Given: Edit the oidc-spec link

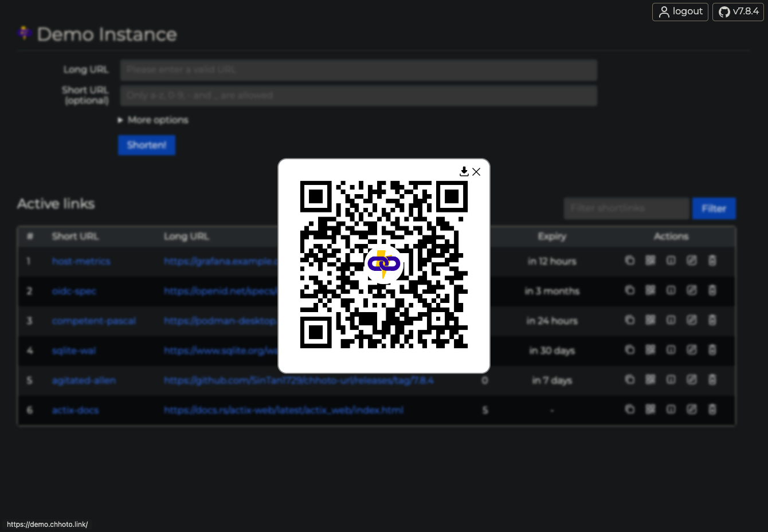Looking at the screenshot, I should [x=692, y=290].
